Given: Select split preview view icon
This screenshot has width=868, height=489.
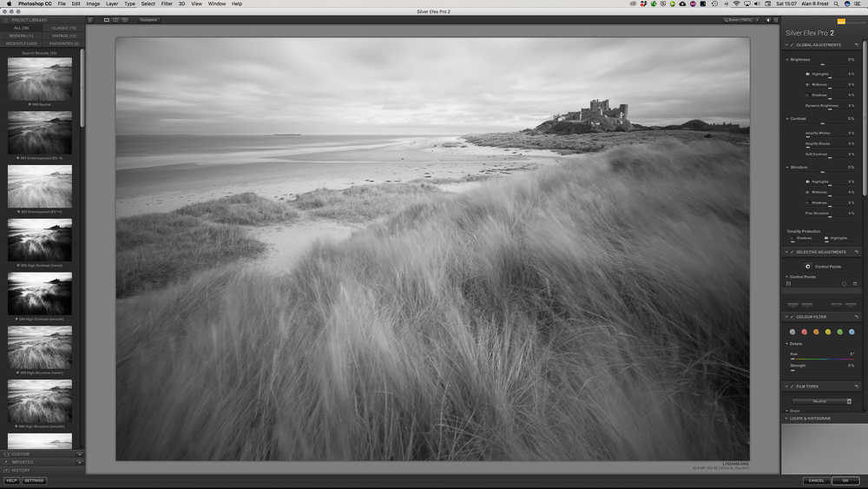Looking at the screenshot, I should tap(115, 19).
